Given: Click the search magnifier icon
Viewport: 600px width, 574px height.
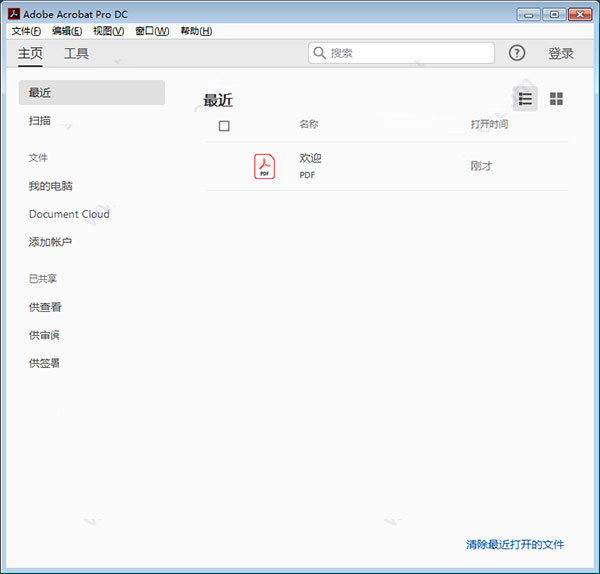Looking at the screenshot, I should tap(319, 53).
